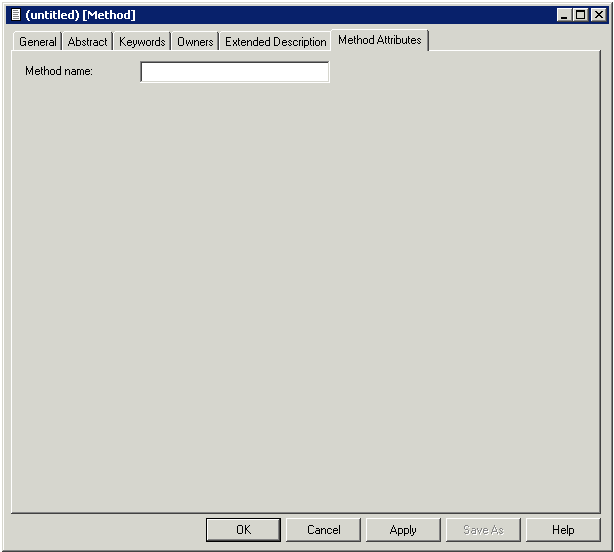The width and height of the screenshot is (614, 552).
Task: Focus the Method name text field
Action: [x=234, y=72]
